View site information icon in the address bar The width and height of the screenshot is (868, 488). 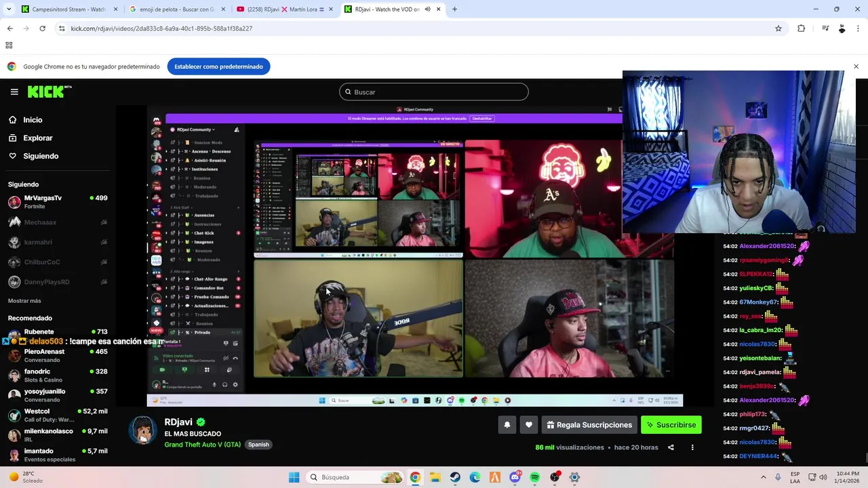(62, 28)
